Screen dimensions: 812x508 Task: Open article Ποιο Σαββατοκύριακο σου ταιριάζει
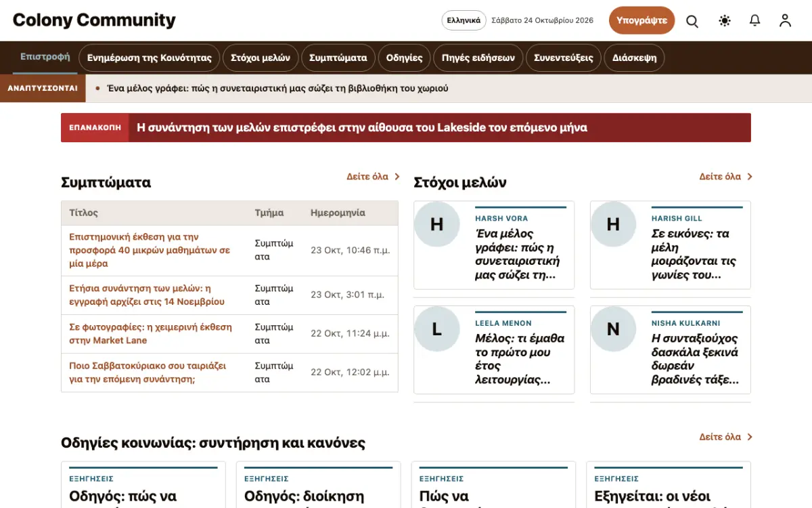tap(148, 373)
